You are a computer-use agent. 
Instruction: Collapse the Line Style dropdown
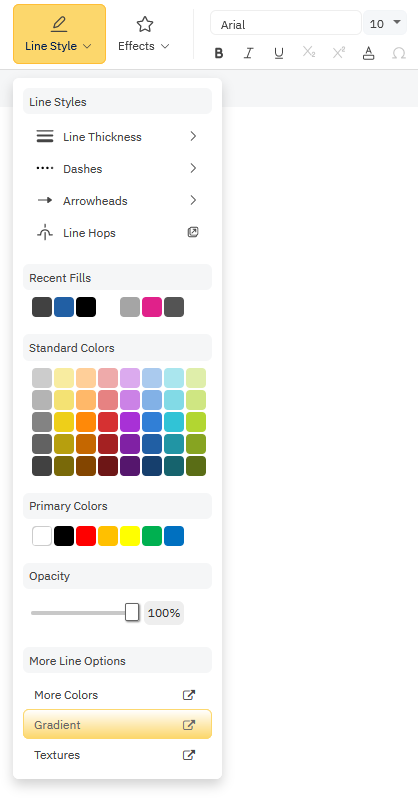click(x=60, y=34)
